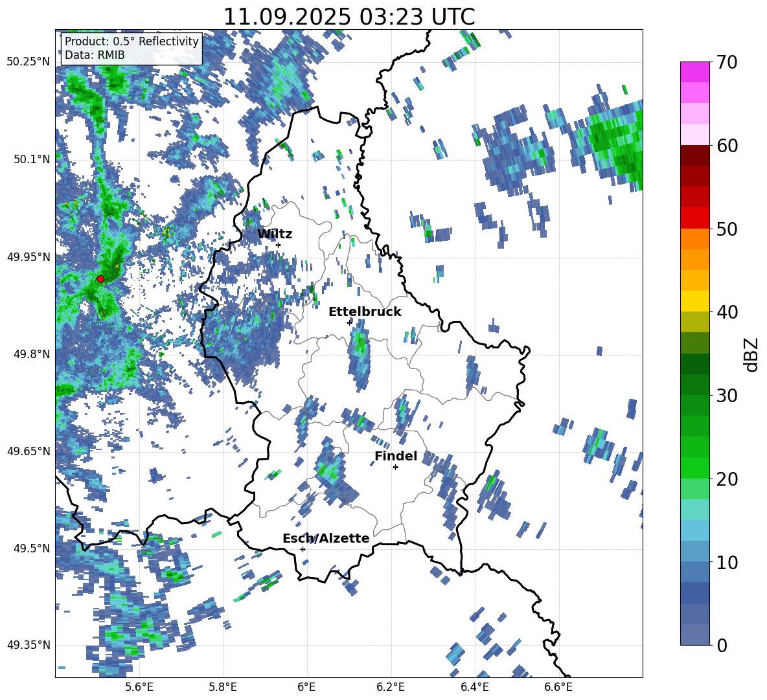Viewport: 767px width, 700px height.
Task: Click the magenta top colorbar segment
Action: pos(695,72)
